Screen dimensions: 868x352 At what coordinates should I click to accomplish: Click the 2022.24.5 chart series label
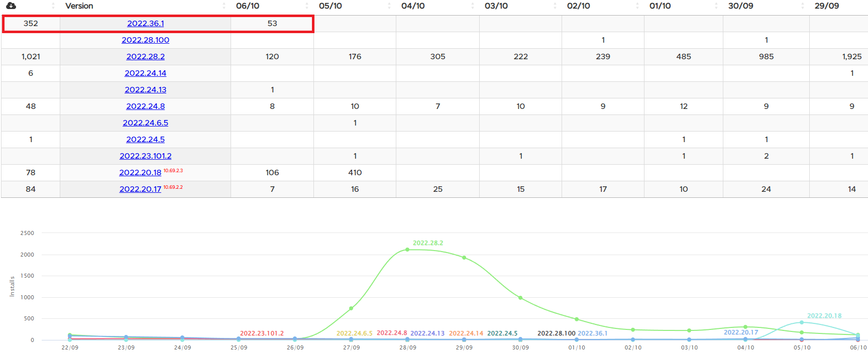coord(502,333)
